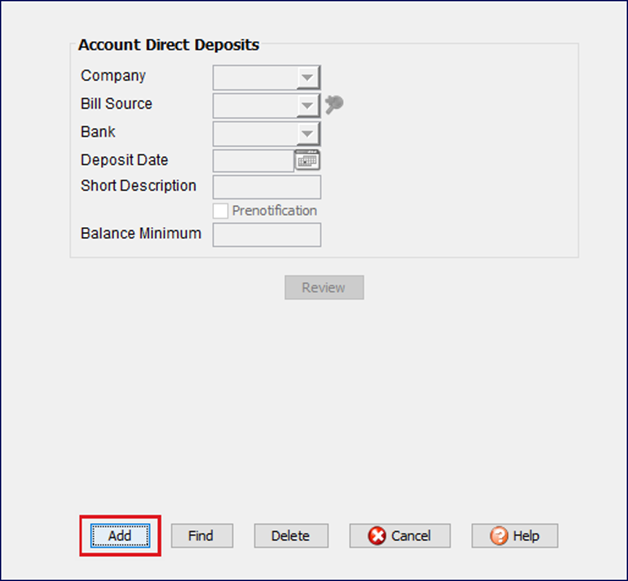Screen dimensions: 628x581
Task: Click the pin icon beside Bill Source
Action: click(335, 104)
